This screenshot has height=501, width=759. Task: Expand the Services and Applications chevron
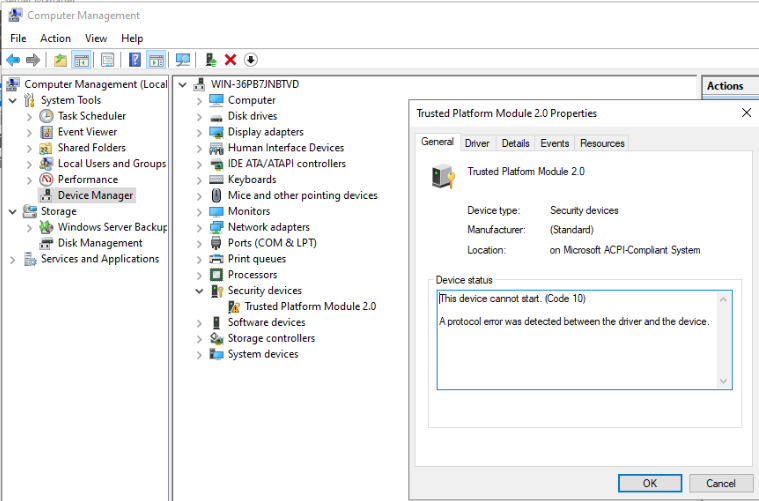coord(13,260)
